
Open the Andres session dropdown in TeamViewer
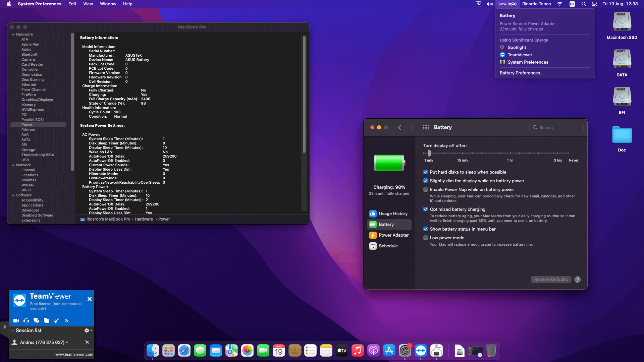66,342
